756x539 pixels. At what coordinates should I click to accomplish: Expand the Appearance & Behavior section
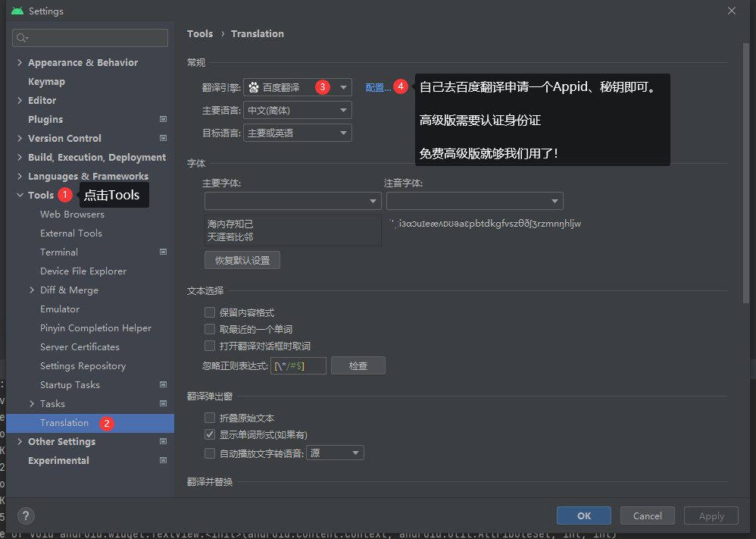click(20, 63)
